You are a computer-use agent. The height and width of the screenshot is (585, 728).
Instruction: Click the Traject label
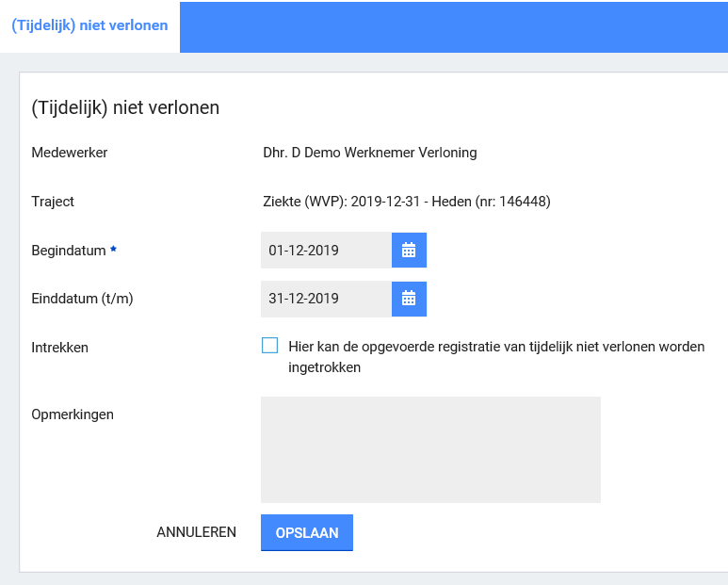click(53, 202)
